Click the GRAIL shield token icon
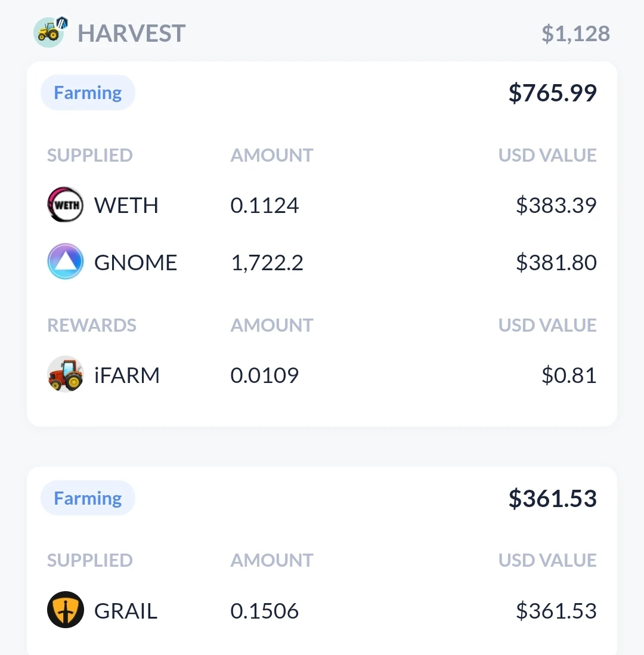The image size is (644, 655). tap(65, 610)
